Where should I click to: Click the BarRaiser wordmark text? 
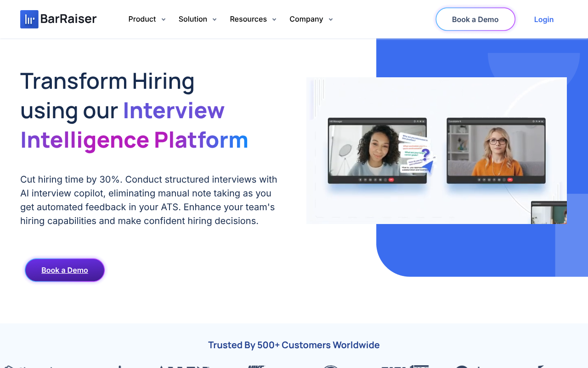coord(68,19)
